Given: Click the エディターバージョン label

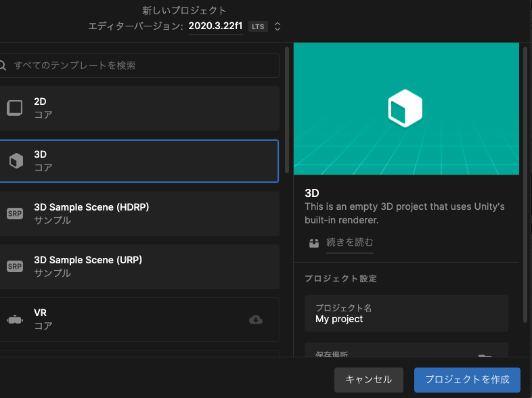Looking at the screenshot, I should pyautogui.click(x=135, y=26).
